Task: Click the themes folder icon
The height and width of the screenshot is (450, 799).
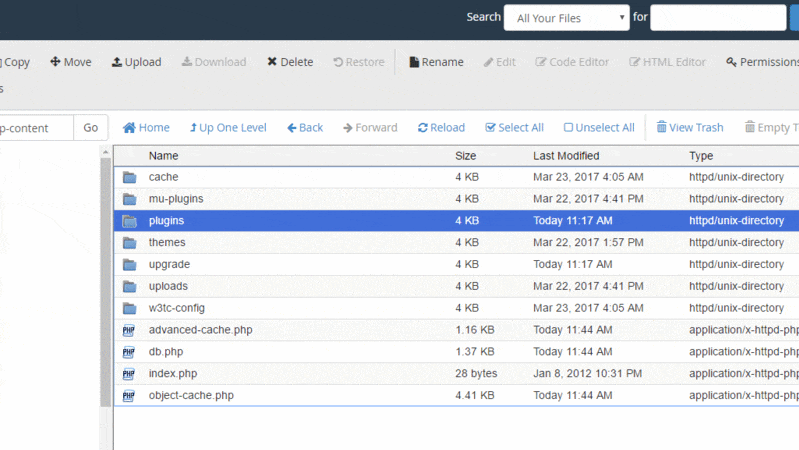Action: pyautogui.click(x=129, y=243)
